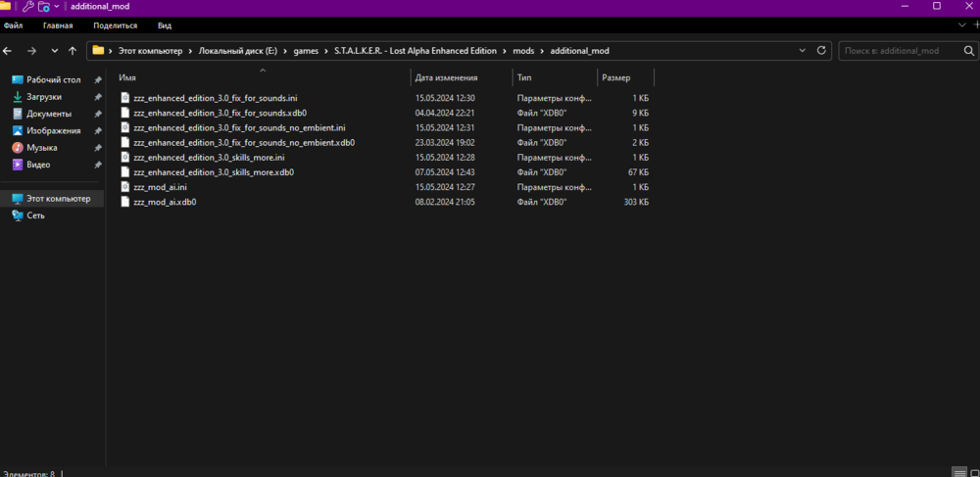Open Музыка from the navigation pane
980x477 pixels.
42,148
